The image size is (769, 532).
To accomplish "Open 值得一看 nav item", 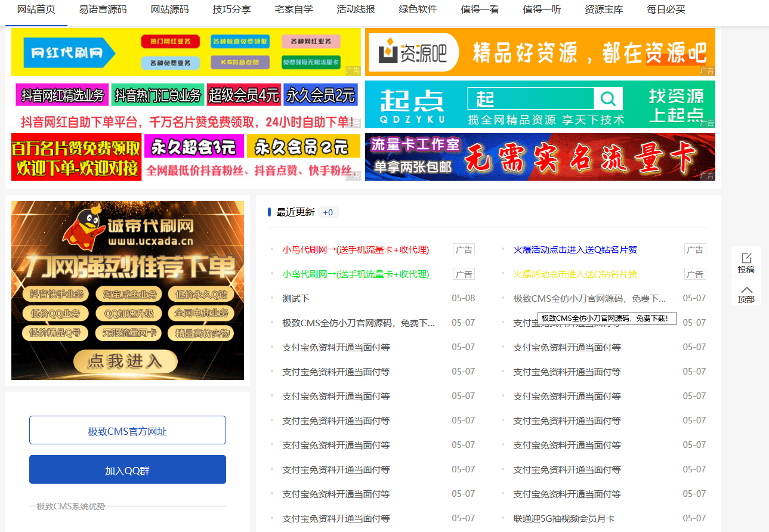I will (480, 10).
